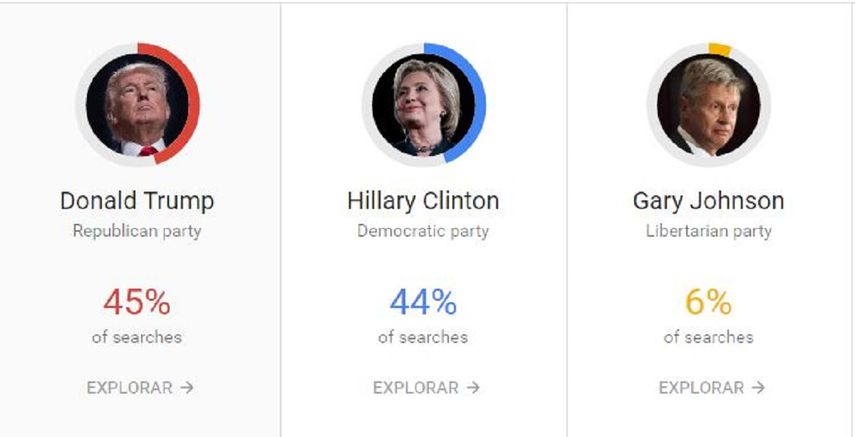Click the arrow icon beside EXPLORAR under Gary Johnson

click(758, 387)
